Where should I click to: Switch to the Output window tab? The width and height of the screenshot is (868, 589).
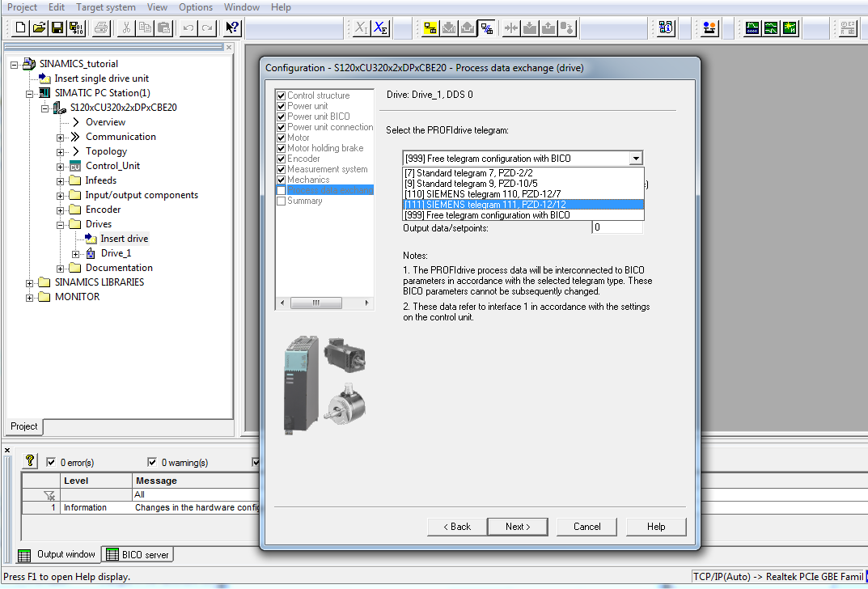point(57,555)
